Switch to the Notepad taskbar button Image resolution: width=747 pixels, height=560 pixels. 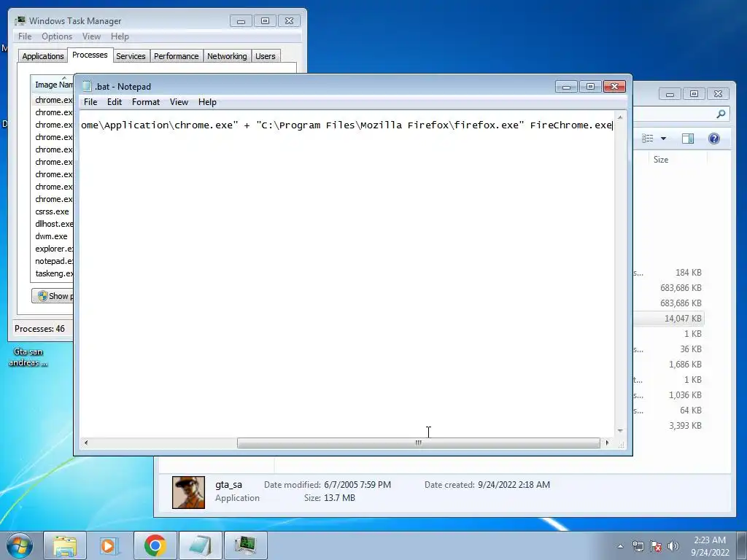(200, 545)
